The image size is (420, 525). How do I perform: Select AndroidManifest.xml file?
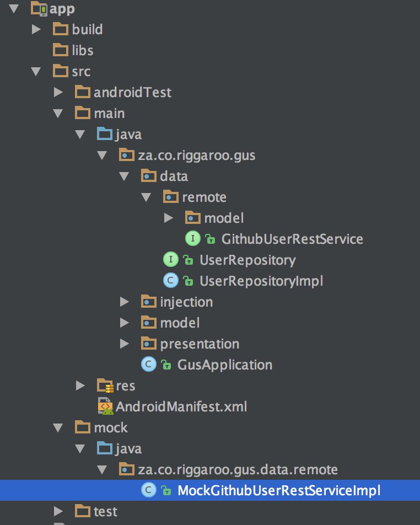[181, 407]
